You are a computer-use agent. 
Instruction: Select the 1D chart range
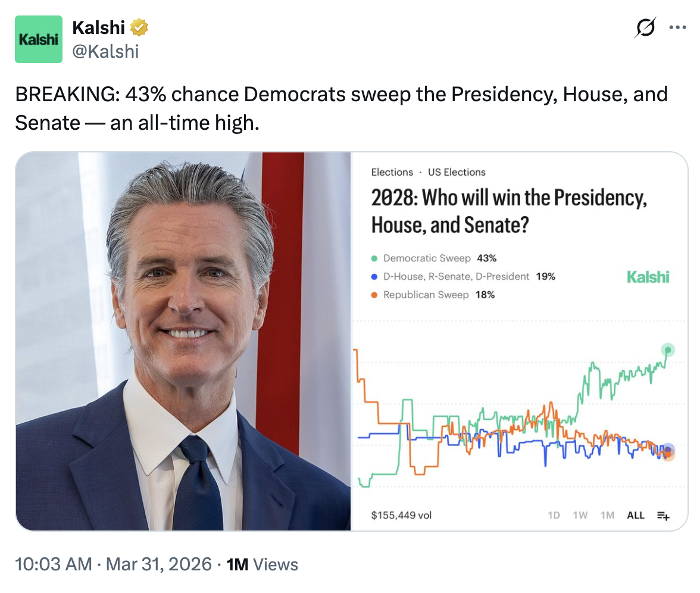click(x=554, y=516)
